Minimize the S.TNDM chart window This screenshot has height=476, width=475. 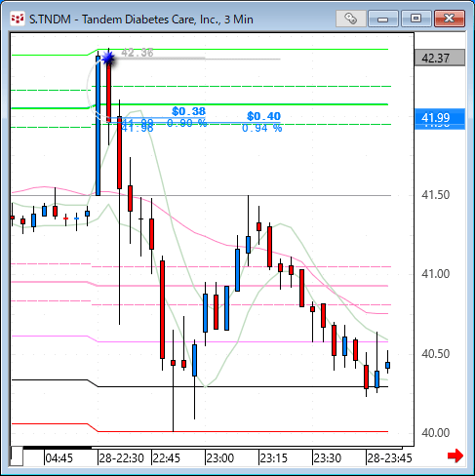click(x=383, y=19)
